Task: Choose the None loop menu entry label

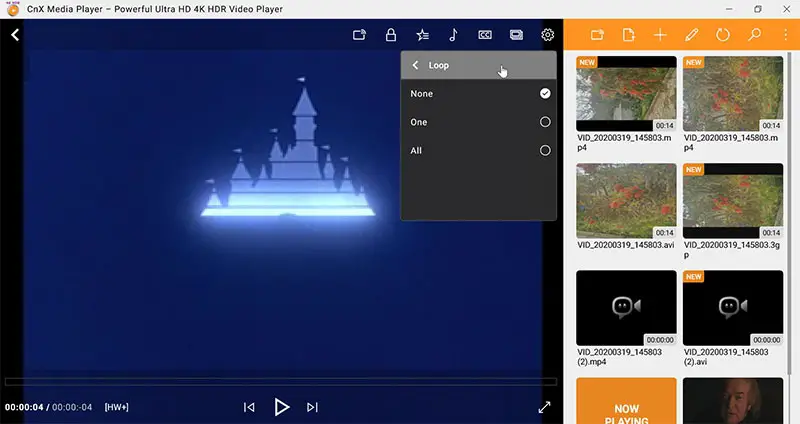Action: pos(421,94)
